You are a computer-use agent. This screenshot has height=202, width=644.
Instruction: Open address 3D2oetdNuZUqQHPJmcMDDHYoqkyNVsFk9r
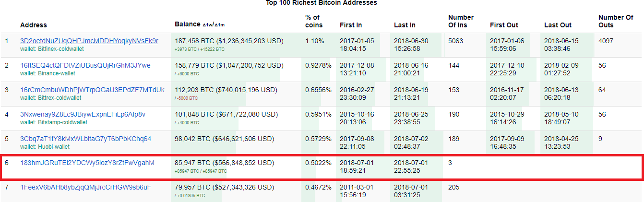[x=89, y=41]
